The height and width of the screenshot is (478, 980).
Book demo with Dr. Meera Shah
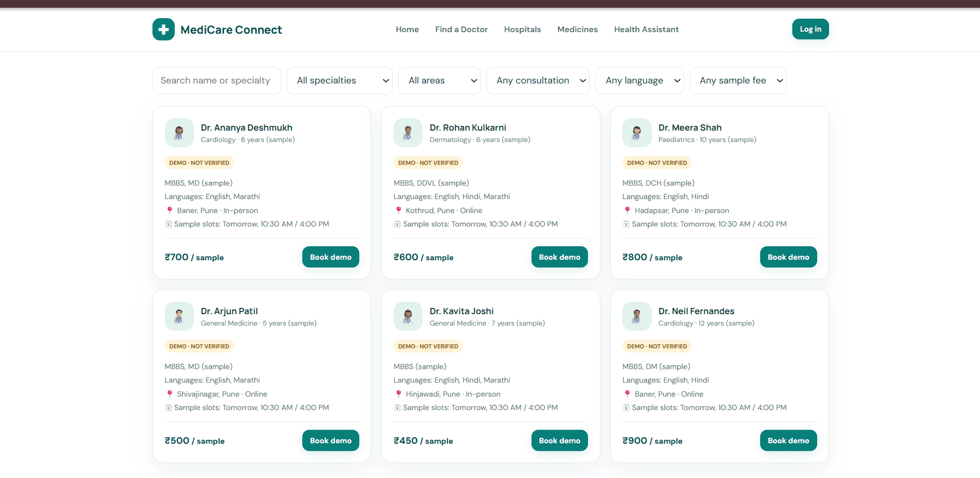(x=788, y=257)
